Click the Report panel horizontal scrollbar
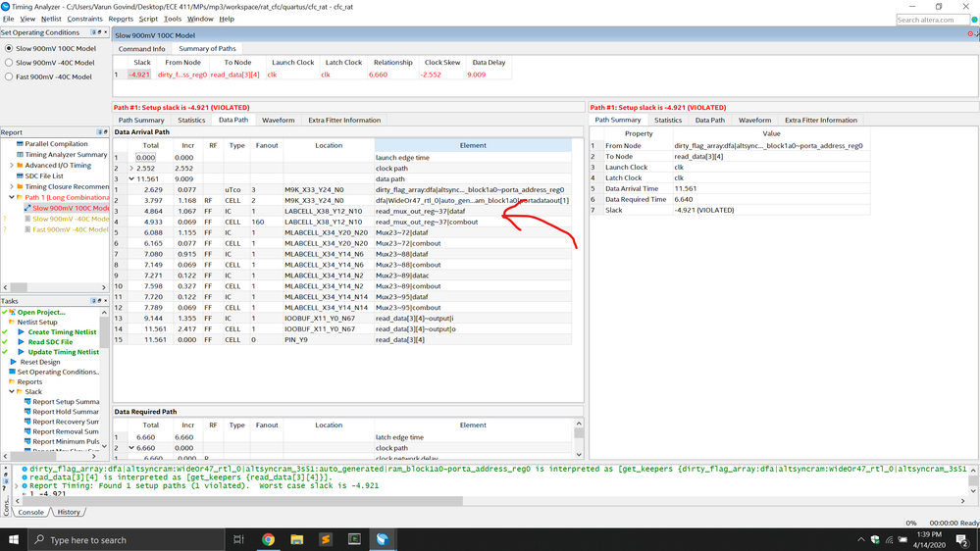The image size is (980, 551). [x=49, y=288]
